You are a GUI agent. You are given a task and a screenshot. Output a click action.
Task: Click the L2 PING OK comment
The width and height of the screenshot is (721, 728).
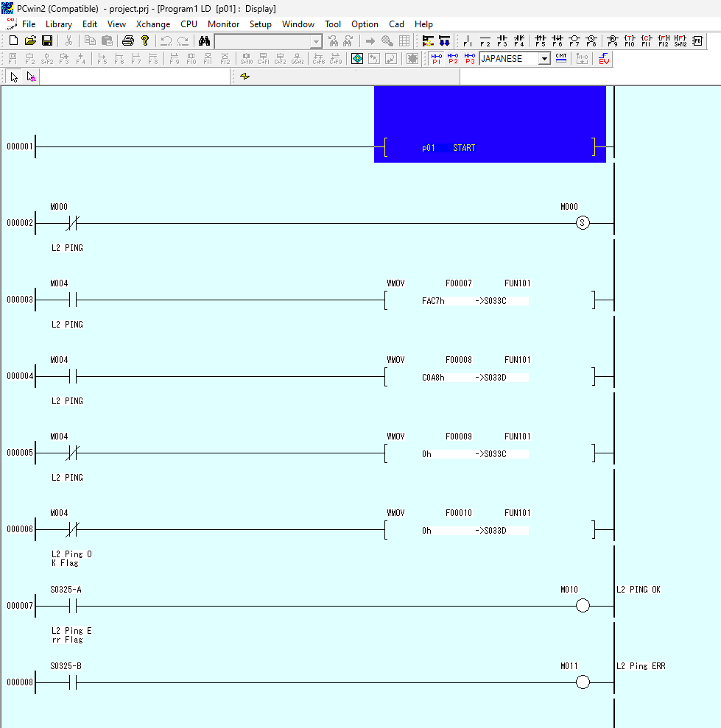[639, 590]
